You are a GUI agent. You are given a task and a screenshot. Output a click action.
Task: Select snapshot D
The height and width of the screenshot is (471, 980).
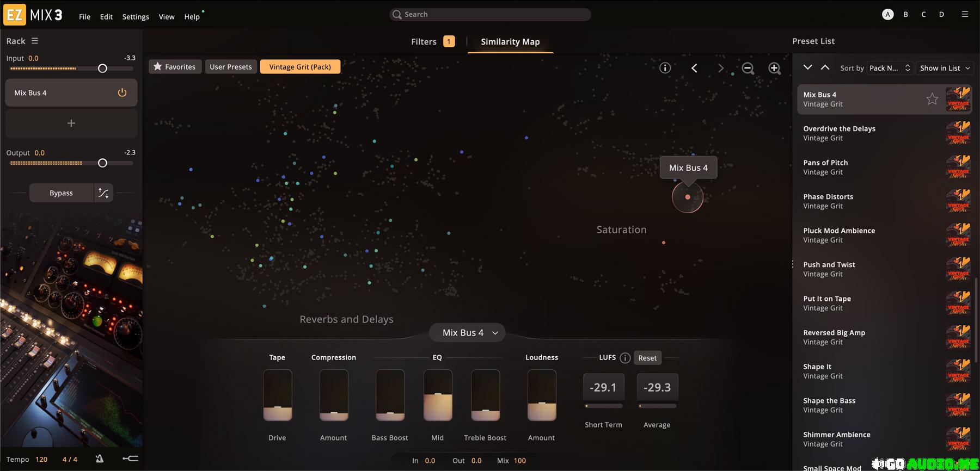tap(941, 14)
